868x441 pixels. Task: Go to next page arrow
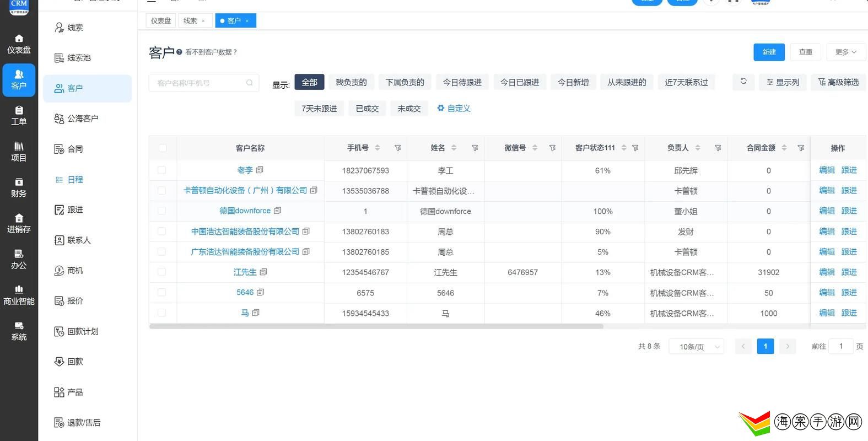[788, 346]
